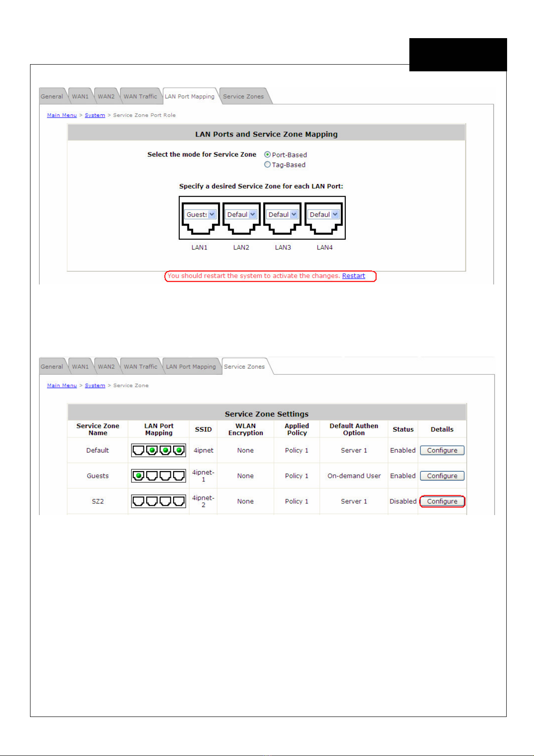The image size is (534, 756).
Task: Follow System link above Service Zone Settings
Action: point(95,385)
